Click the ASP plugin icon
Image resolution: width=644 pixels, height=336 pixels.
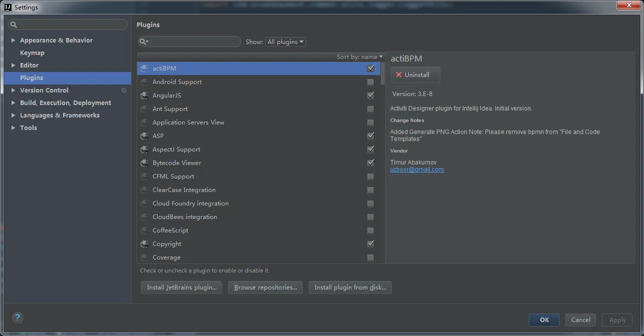pos(144,136)
